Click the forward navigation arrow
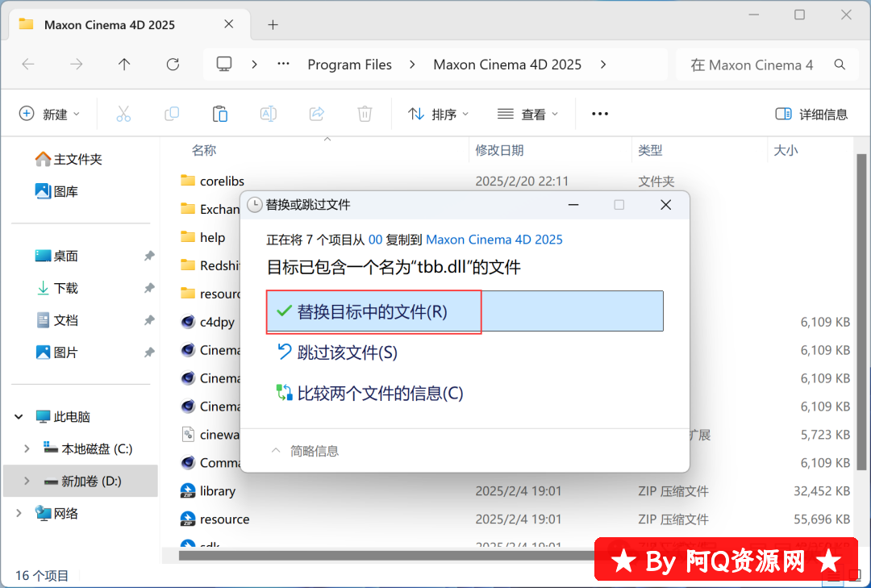 (x=77, y=65)
